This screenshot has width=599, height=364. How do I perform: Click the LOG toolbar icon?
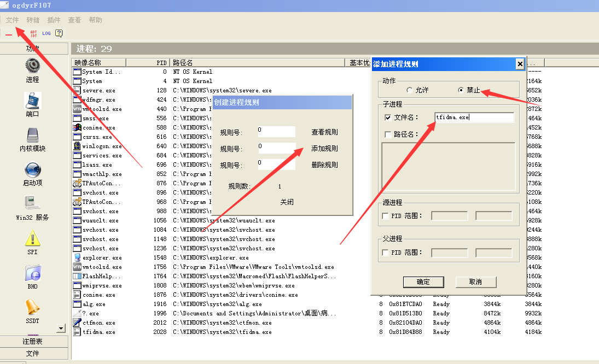click(x=46, y=33)
